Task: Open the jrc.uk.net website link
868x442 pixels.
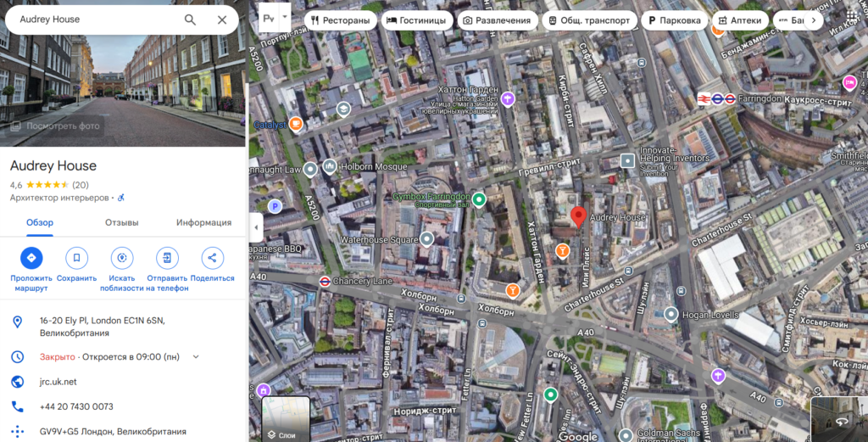Action: tap(58, 382)
